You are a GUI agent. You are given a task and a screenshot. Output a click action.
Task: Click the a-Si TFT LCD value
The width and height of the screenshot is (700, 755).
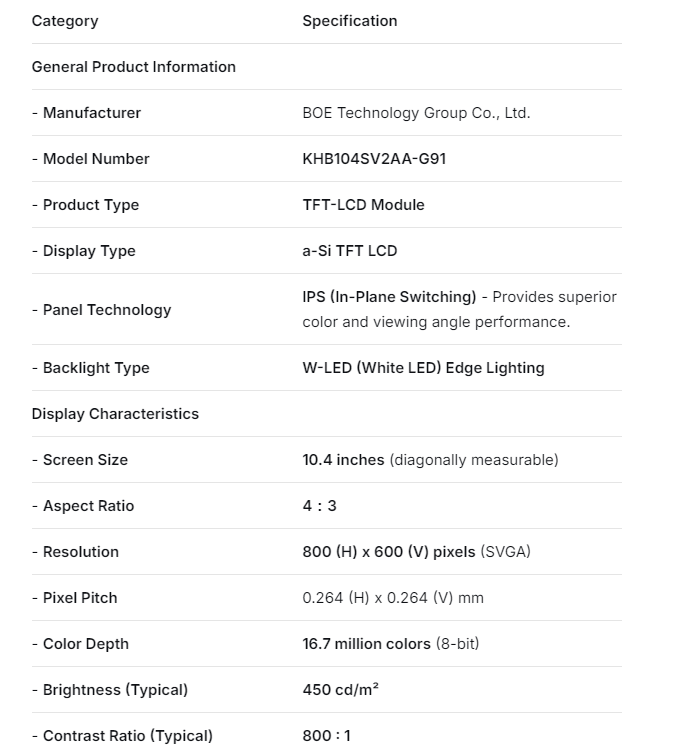click(x=350, y=251)
